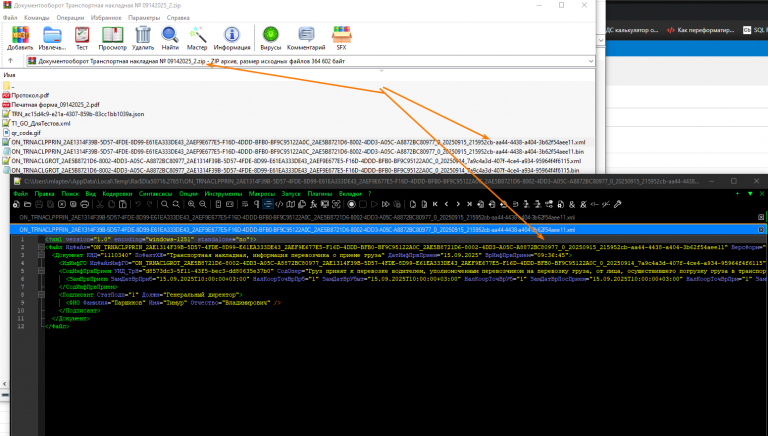Run the Тест archive check in WinRAR

pyautogui.click(x=82, y=38)
